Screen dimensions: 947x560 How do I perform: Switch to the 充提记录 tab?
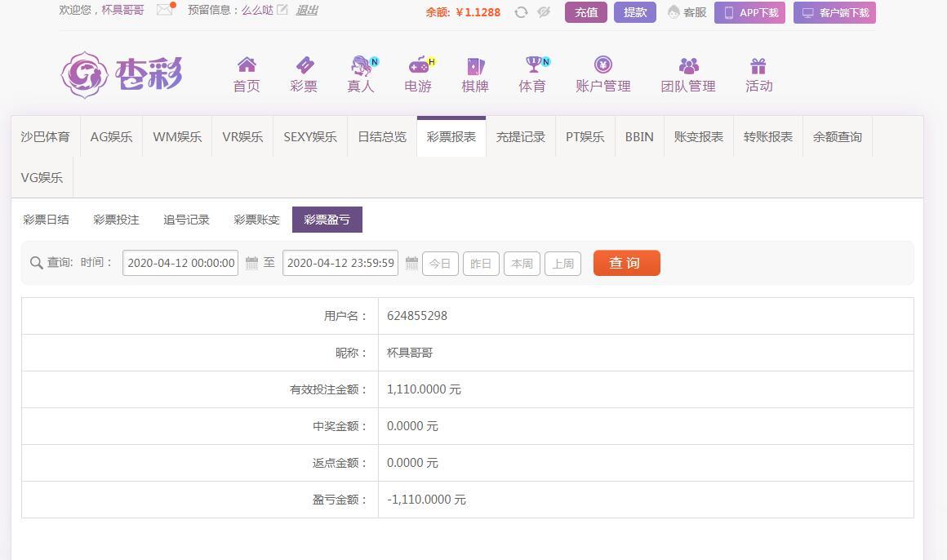pyautogui.click(x=521, y=137)
